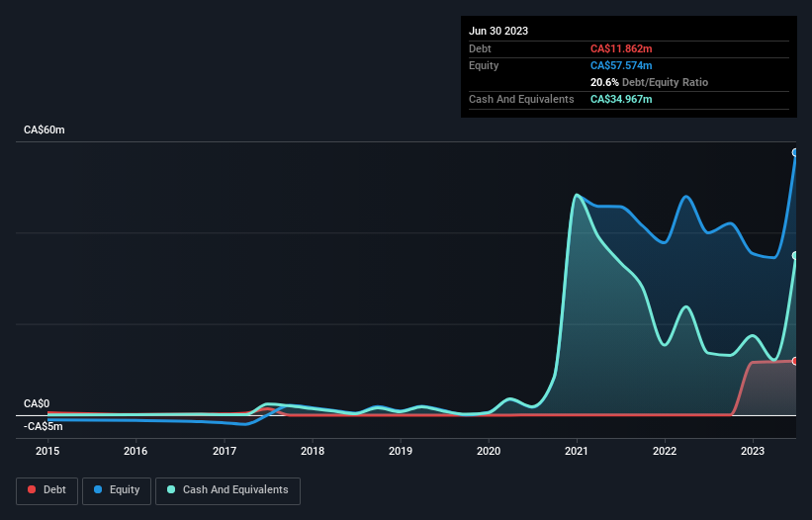Click the teal Cash And Equivalents legend dot
Screen dimensions: 812x520
point(171,489)
